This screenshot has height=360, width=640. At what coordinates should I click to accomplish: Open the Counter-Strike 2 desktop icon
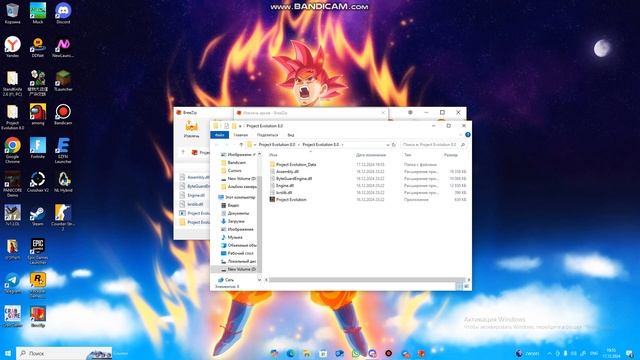coord(63,217)
